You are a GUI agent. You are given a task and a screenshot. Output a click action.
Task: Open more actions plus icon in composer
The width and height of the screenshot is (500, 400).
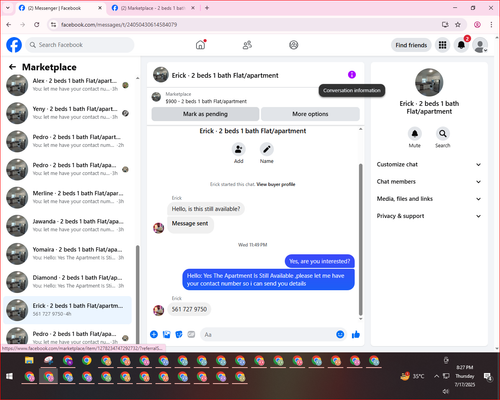154,334
